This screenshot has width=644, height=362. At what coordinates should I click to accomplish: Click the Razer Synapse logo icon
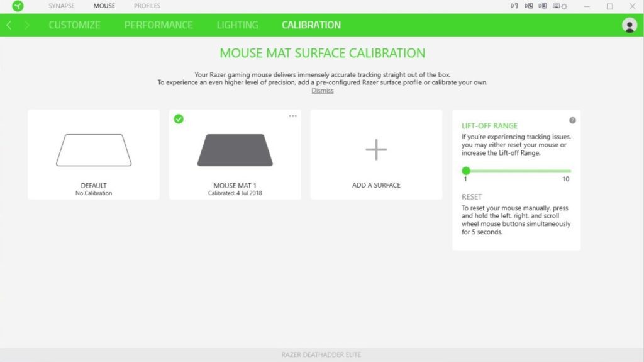pos(18,6)
